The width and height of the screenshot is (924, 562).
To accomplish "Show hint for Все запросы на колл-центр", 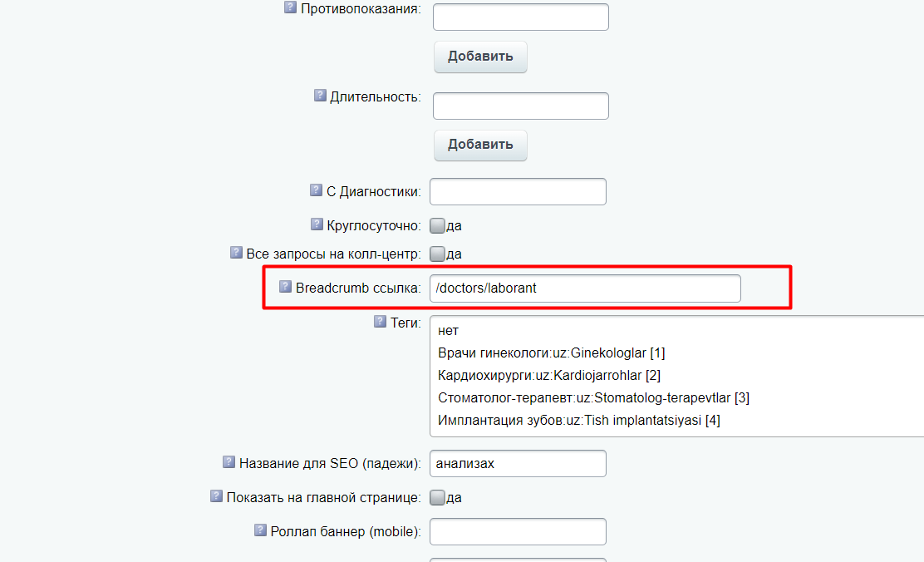I will (236, 253).
